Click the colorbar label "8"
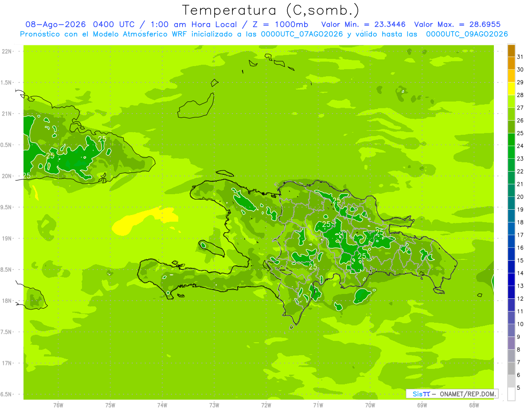Image resolution: width=532 pixels, height=411 pixels. pyautogui.click(x=519, y=349)
